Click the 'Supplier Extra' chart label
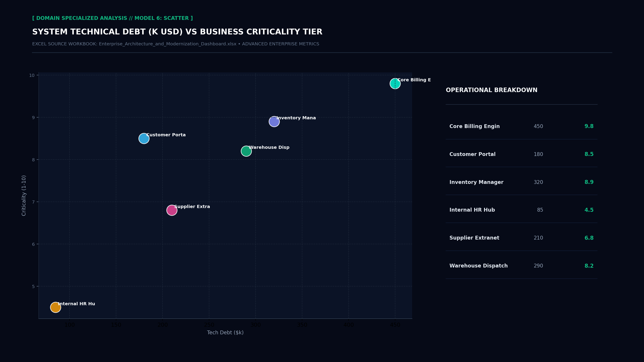This screenshot has width=644, height=362. point(192,207)
